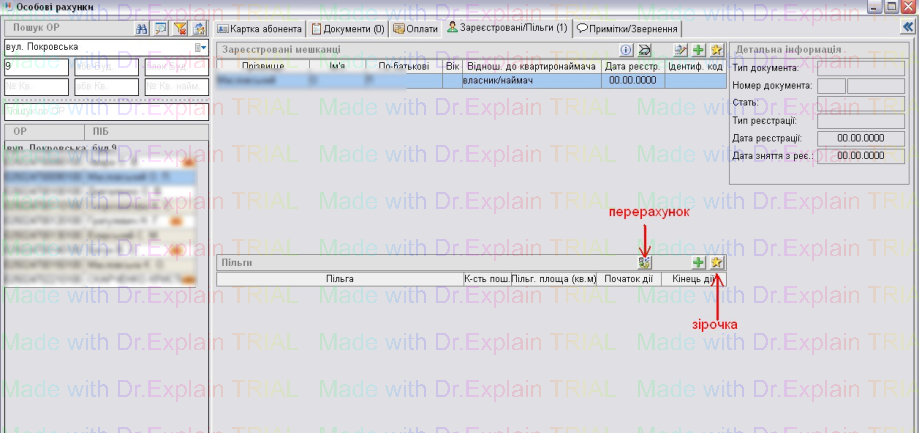The width and height of the screenshot is (919, 433).
Task: Click the building number field containing 9
Action: pyautogui.click(x=36, y=66)
